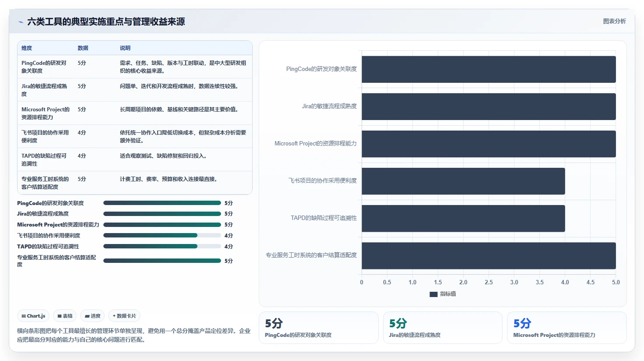This screenshot has height=361, width=644.
Task: Click the 飞书项目 chart bar
Action: tap(463, 181)
